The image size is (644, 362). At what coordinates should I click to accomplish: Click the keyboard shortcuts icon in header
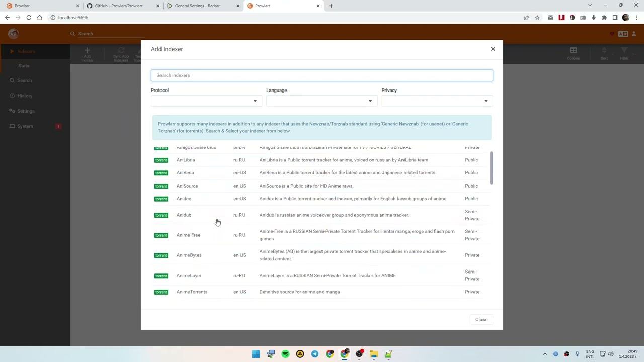[623, 34]
